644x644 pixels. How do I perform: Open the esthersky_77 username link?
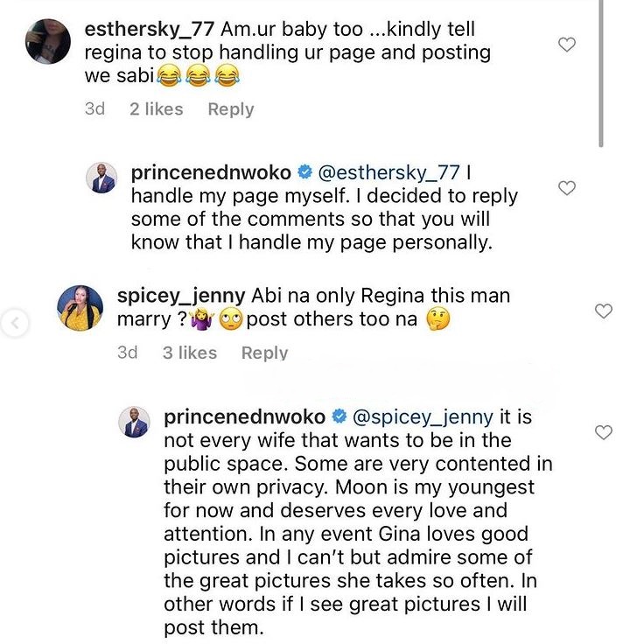[x=143, y=29]
